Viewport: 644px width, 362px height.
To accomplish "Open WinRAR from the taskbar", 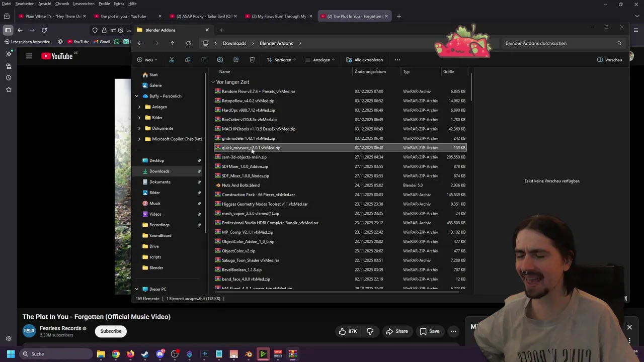I will (292, 354).
